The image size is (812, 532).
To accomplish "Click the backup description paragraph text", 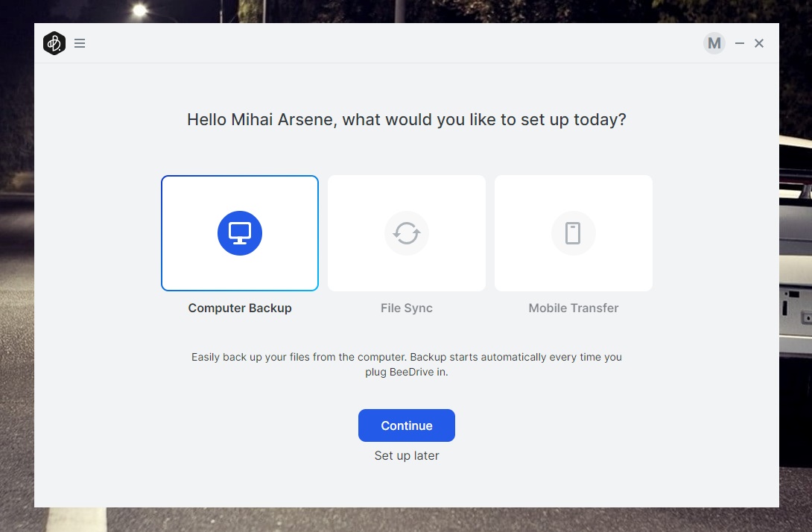I will pyautogui.click(x=407, y=364).
